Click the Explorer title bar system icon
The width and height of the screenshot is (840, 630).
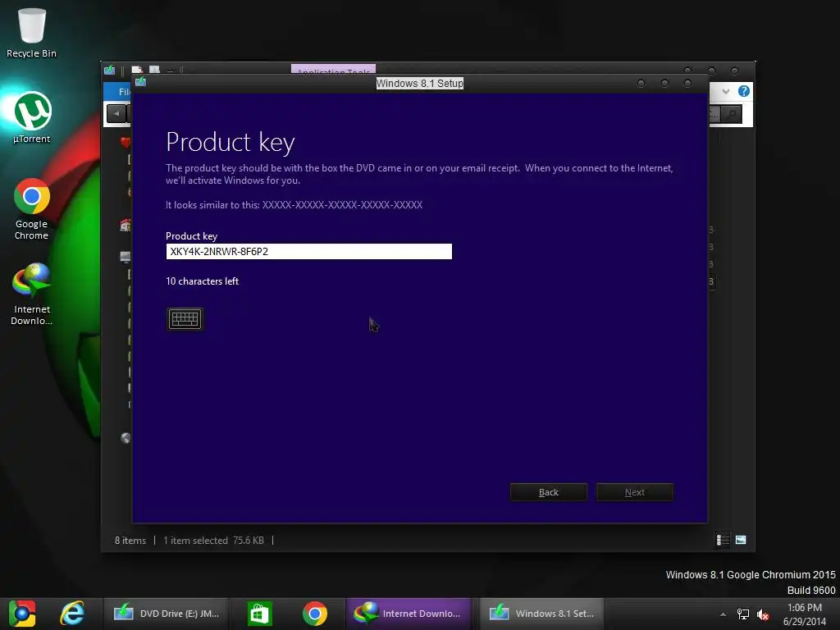point(109,71)
